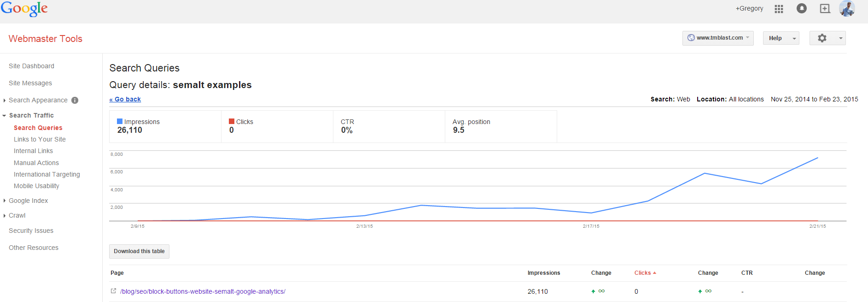868x302 pixels.
Task: Click the 26,110 impressions table cell
Action: click(538, 291)
